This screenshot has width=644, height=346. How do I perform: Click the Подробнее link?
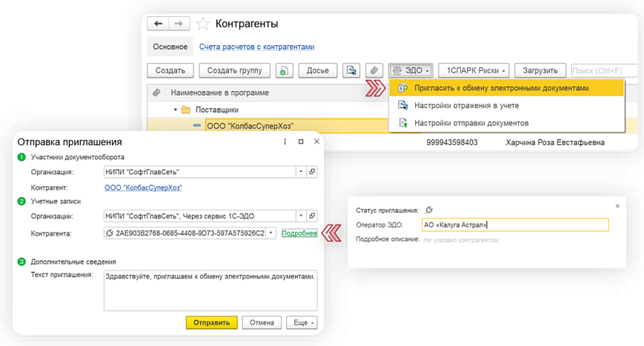pyautogui.click(x=299, y=233)
